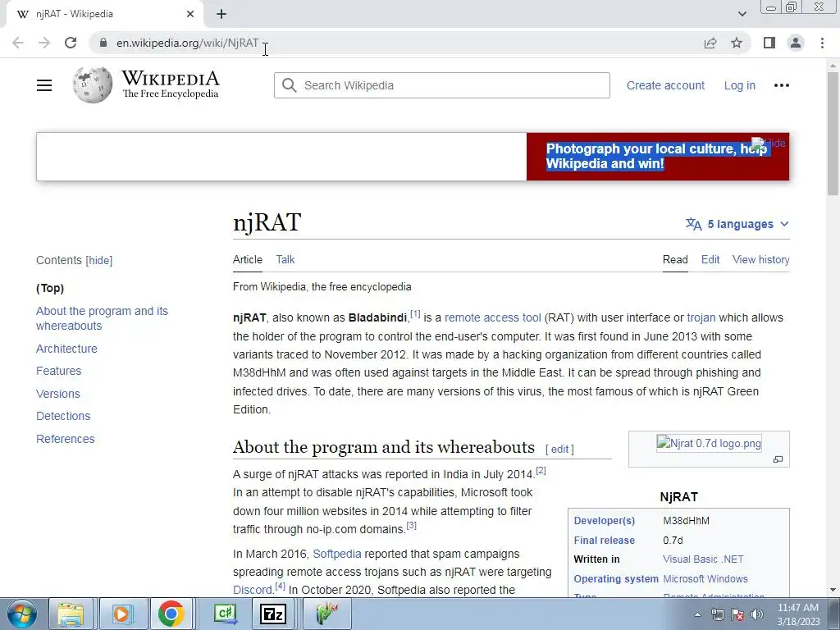Open Chrome's three-dot menu

click(822, 43)
